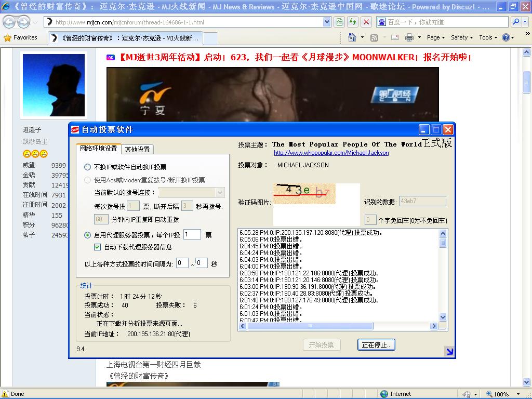Click the Read Mail envelope icon
Screen dimensions: 532x399
[395, 37]
